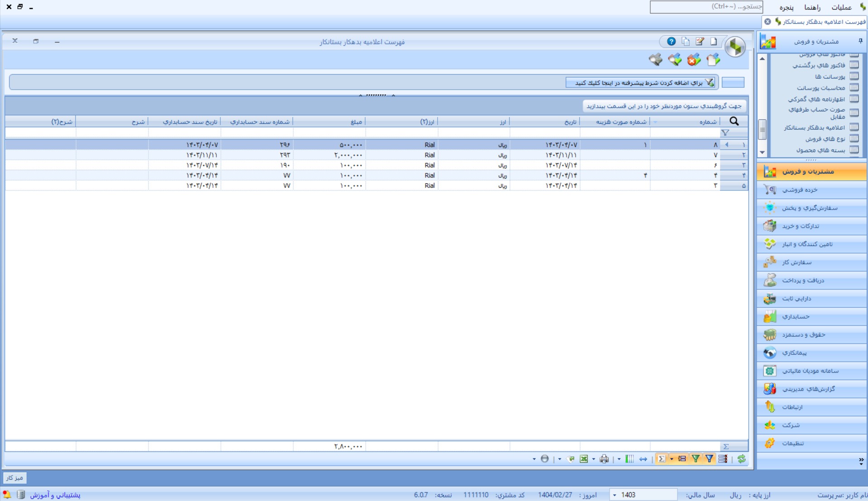Image resolution: width=868 pixels, height=501 pixels.
Task: Open the dropdown arrow next to printer
Action: (x=594, y=459)
